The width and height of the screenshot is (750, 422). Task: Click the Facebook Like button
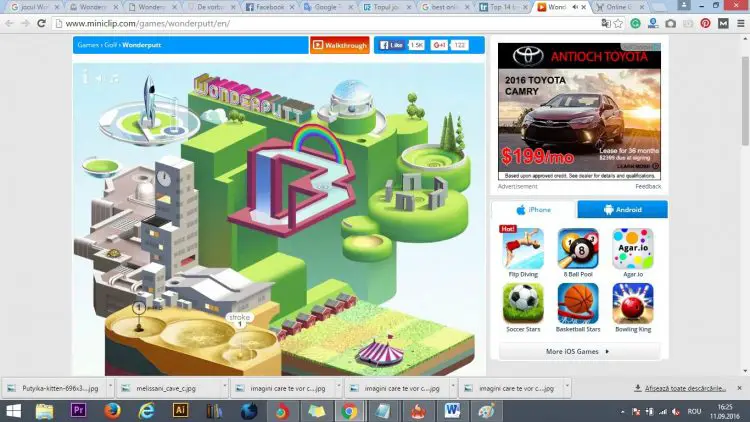pyautogui.click(x=391, y=45)
